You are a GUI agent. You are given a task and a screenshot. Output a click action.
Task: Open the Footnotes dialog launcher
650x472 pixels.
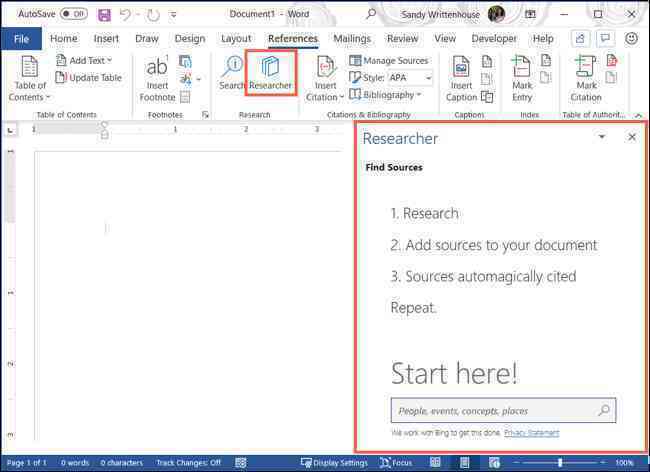click(x=205, y=115)
